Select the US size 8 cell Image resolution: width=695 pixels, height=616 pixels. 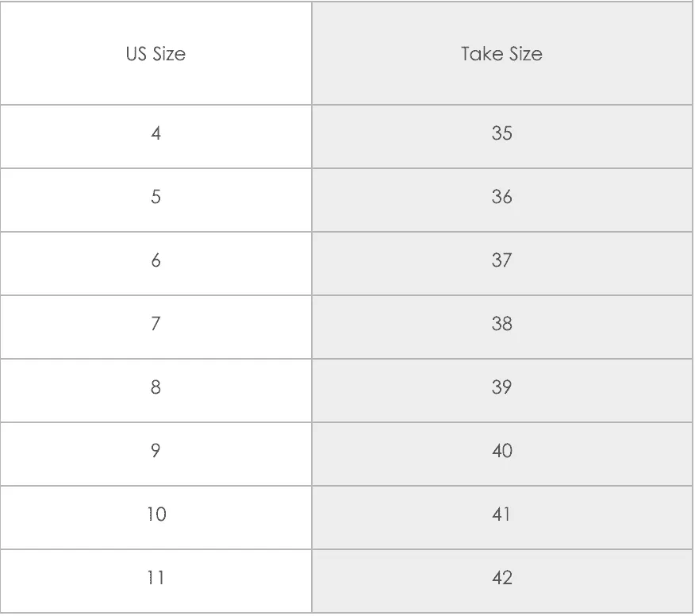[156, 391]
